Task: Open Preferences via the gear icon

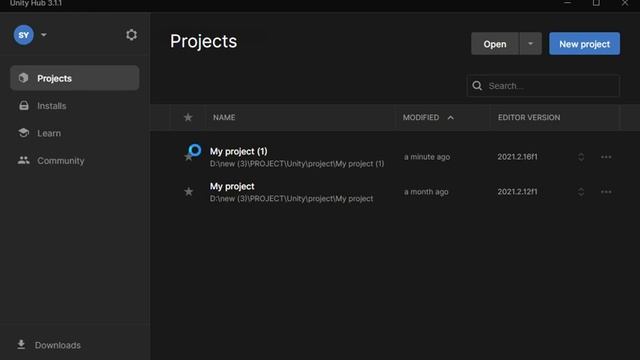Action: point(131,35)
